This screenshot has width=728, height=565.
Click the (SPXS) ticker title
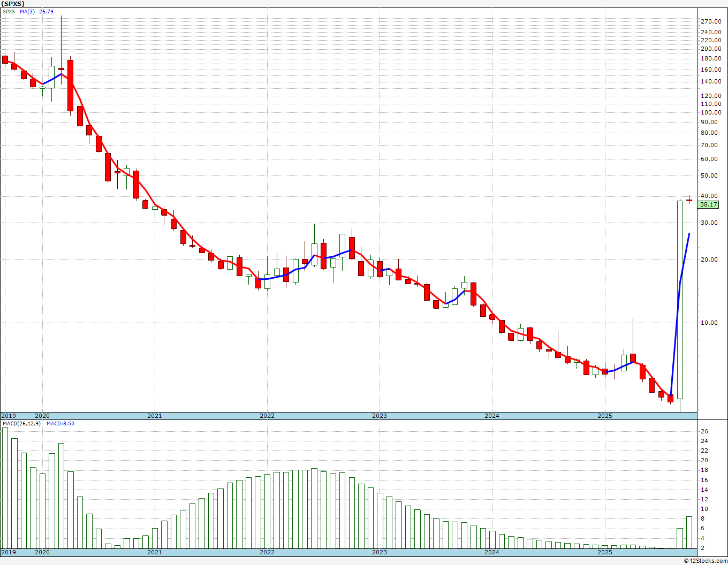click(x=13, y=4)
